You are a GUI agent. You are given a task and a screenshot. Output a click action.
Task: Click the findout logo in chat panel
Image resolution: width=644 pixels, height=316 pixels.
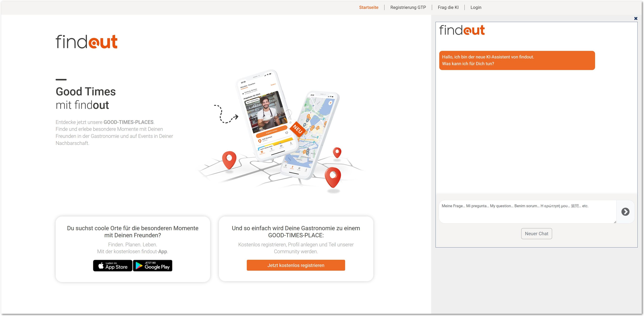point(462,30)
